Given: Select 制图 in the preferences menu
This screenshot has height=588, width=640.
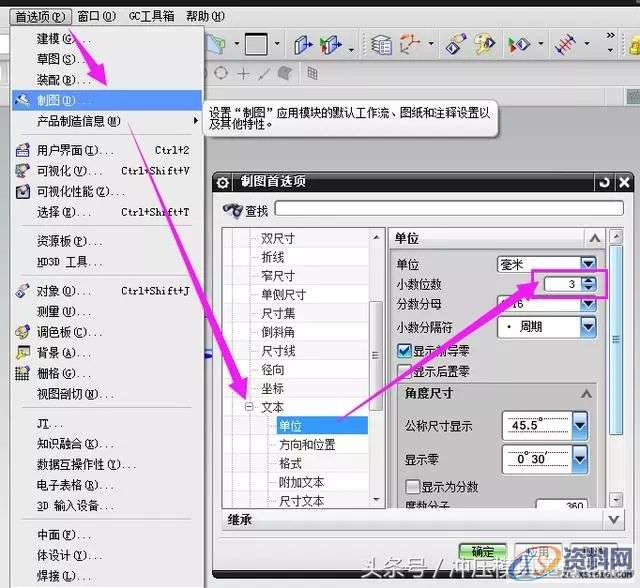Looking at the screenshot, I should pos(107,100).
